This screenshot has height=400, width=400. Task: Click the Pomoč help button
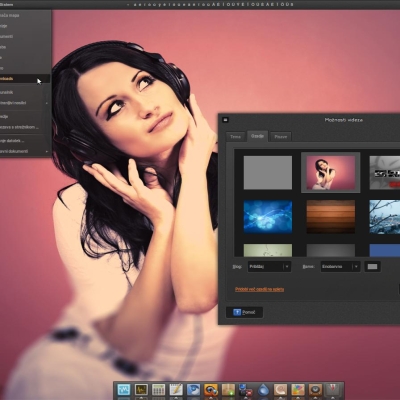tap(244, 312)
